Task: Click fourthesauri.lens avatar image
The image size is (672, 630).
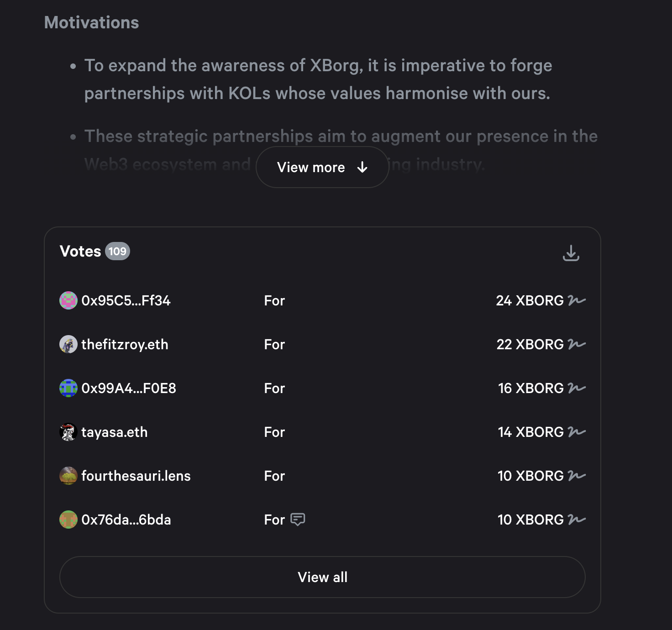Action: pyautogui.click(x=68, y=476)
